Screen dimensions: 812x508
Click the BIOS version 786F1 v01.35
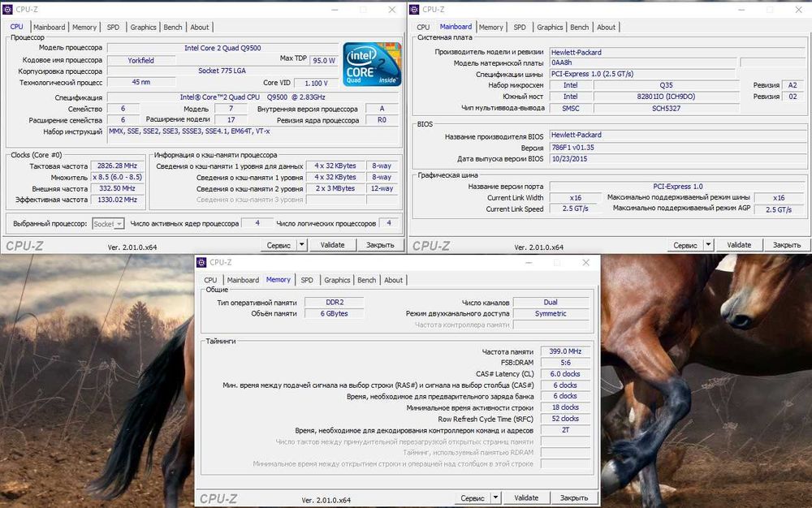tap(678, 148)
